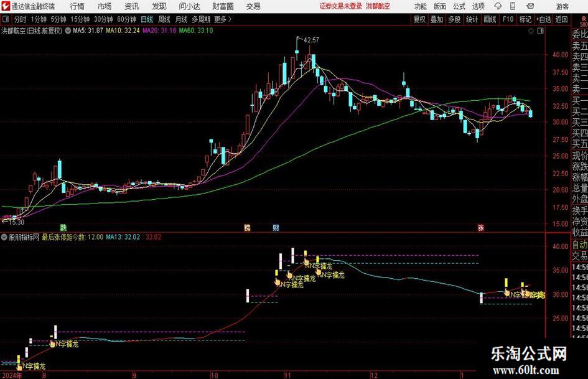Switch to 30分钟 period
Screen dimensions: 588x379
(x=103, y=19)
